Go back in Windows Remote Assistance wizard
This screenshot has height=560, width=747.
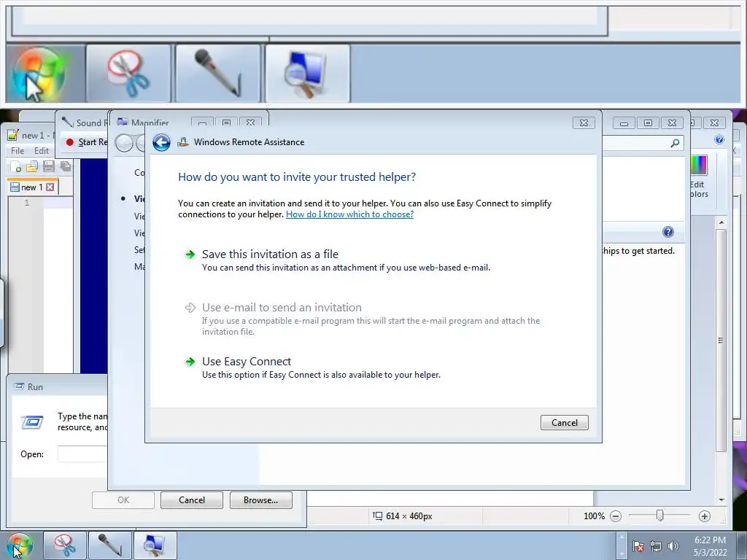(x=161, y=142)
